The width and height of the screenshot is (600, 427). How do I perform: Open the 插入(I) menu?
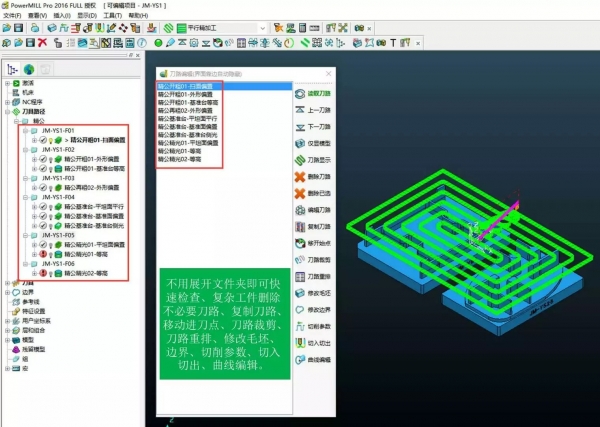pyautogui.click(x=62, y=16)
